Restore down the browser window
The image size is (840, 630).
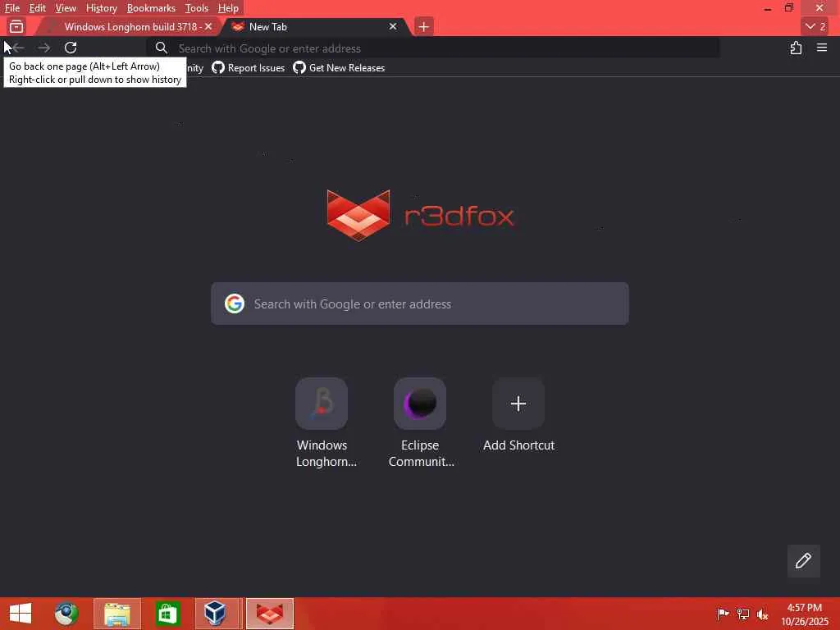pyautogui.click(x=789, y=8)
